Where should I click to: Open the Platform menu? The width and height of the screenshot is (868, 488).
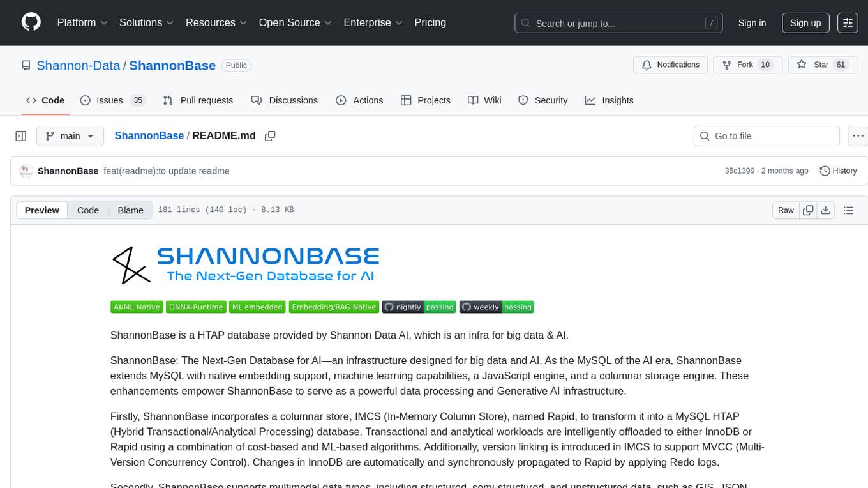[x=82, y=22]
